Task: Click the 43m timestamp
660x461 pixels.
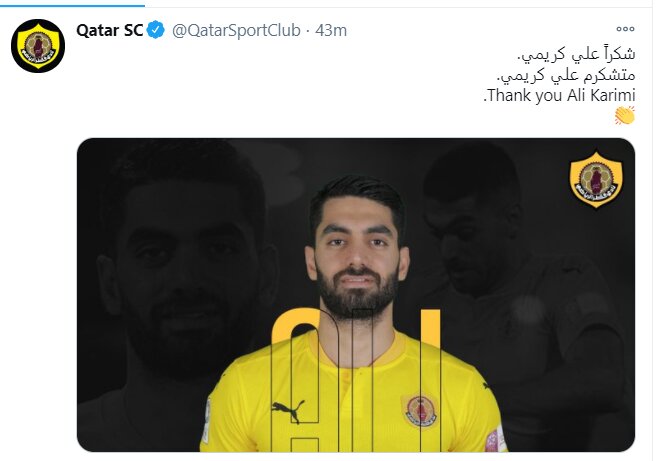Action: (x=331, y=30)
